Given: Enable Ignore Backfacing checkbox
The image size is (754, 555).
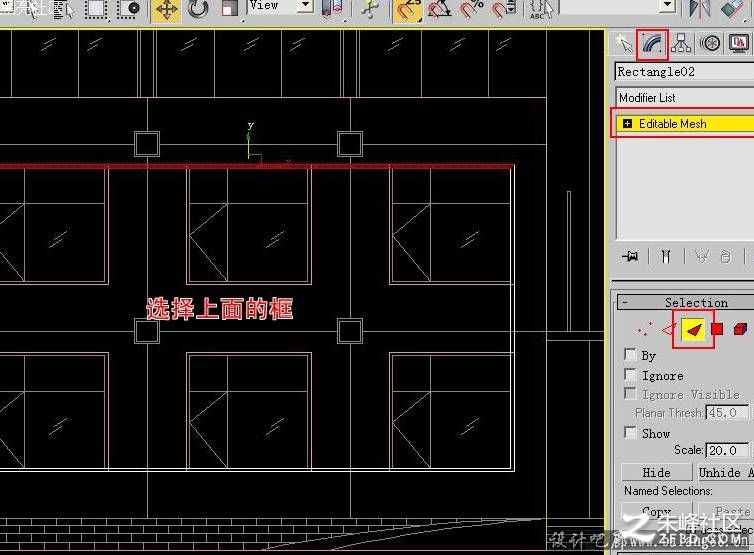Looking at the screenshot, I should pyautogui.click(x=630, y=374).
